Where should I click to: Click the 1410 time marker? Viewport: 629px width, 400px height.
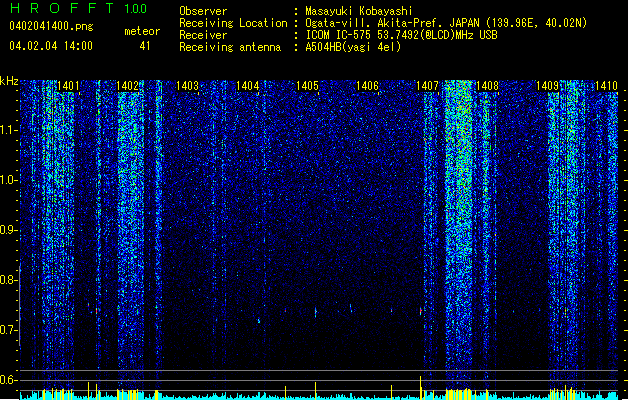coord(606,86)
